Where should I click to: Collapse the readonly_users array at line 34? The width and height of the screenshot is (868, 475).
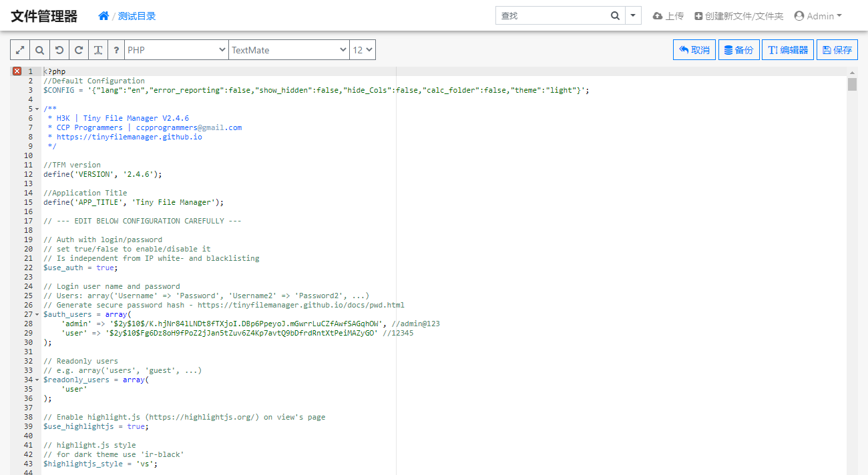pos(37,379)
